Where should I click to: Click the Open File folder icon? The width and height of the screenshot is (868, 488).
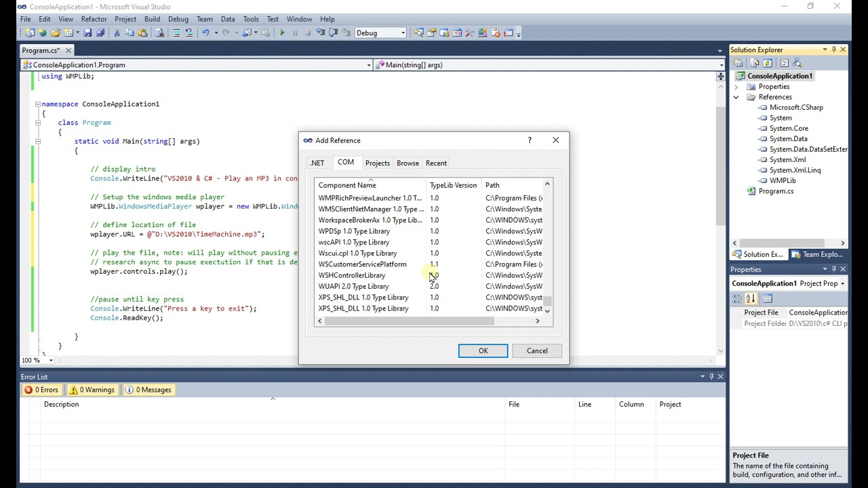click(x=56, y=33)
